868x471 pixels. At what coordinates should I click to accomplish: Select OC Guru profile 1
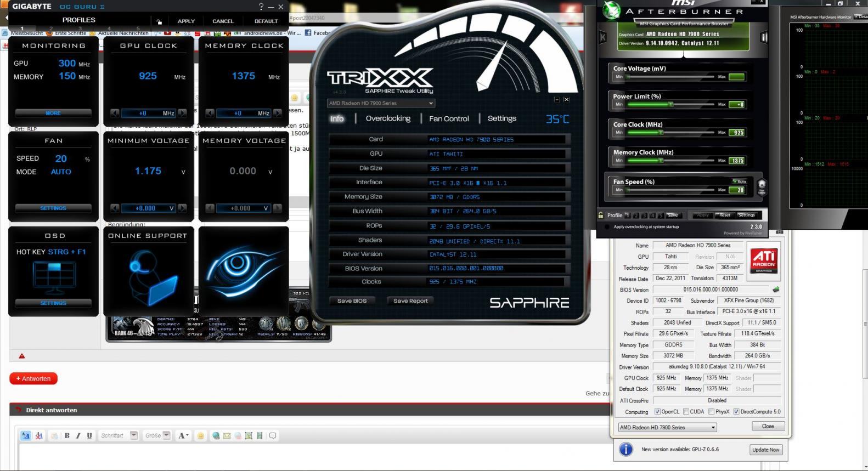(x=22, y=28)
